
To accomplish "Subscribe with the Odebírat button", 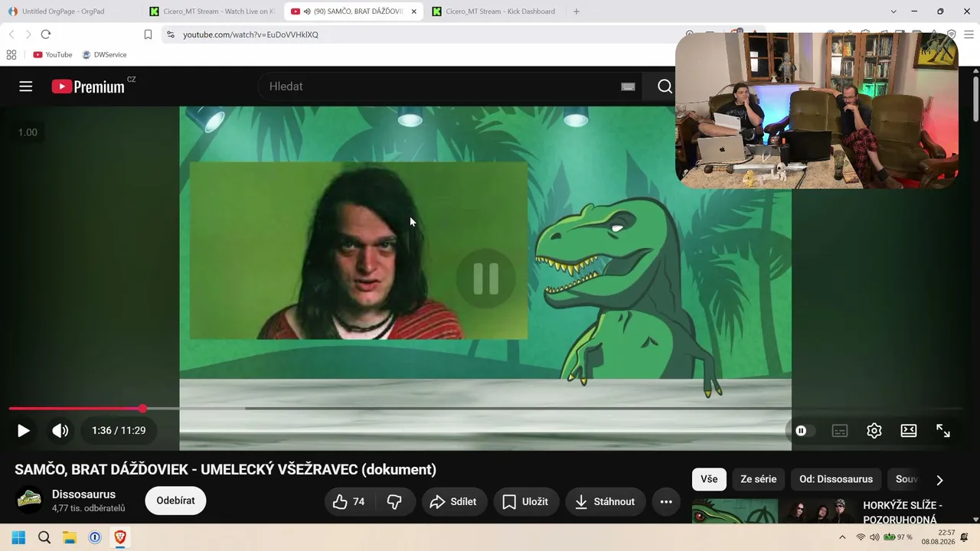I will tap(175, 500).
